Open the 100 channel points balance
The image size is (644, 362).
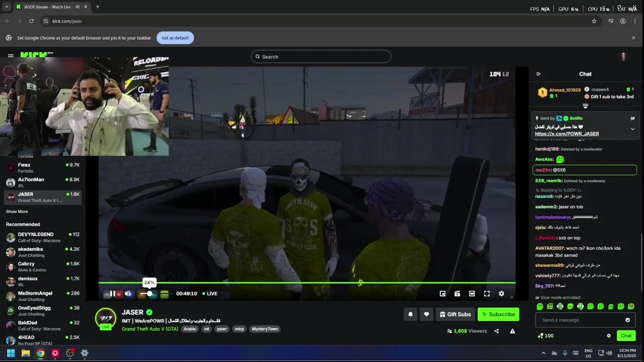click(x=546, y=336)
